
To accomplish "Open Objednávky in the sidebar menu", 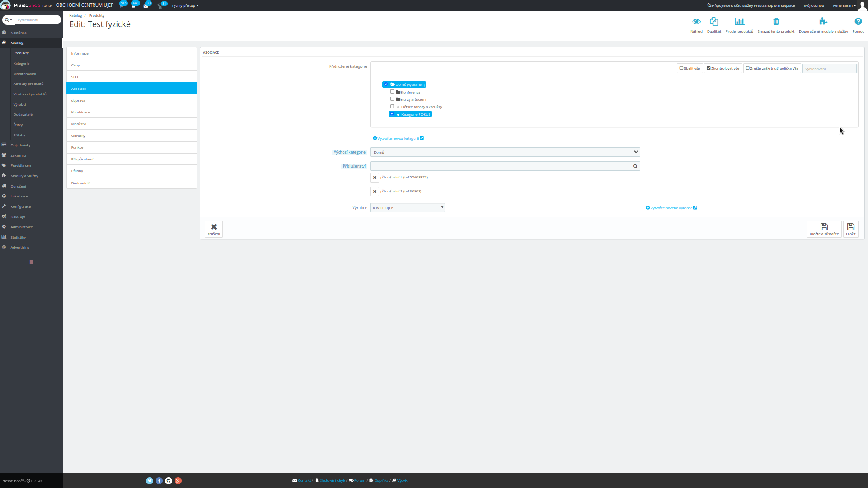I will tap(20, 145).
